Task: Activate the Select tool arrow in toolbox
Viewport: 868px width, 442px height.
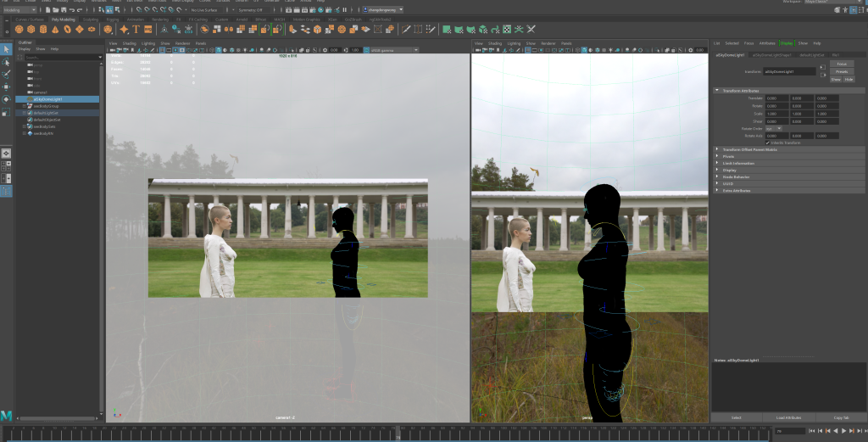Action: [6, 49]
